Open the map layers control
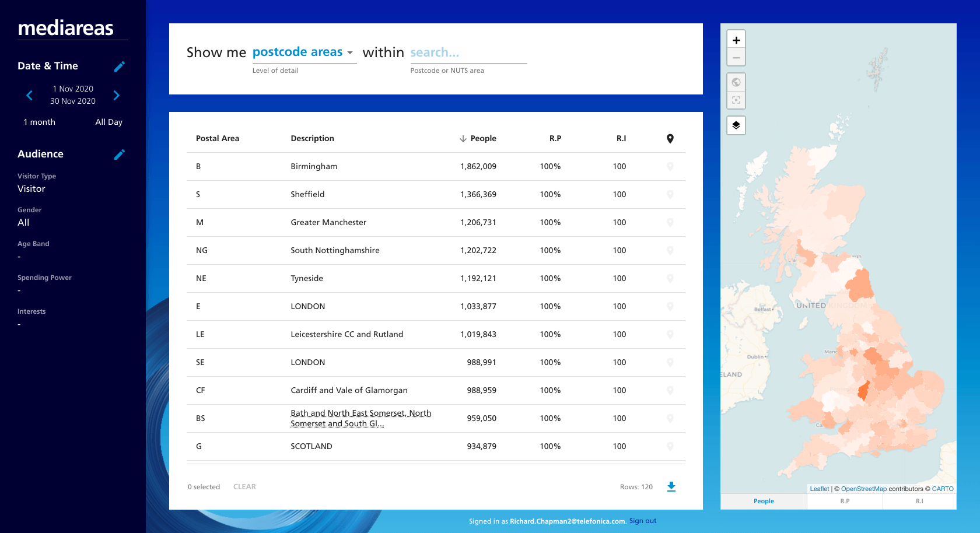This screenshot has height=533, width=980. [736, 125]
